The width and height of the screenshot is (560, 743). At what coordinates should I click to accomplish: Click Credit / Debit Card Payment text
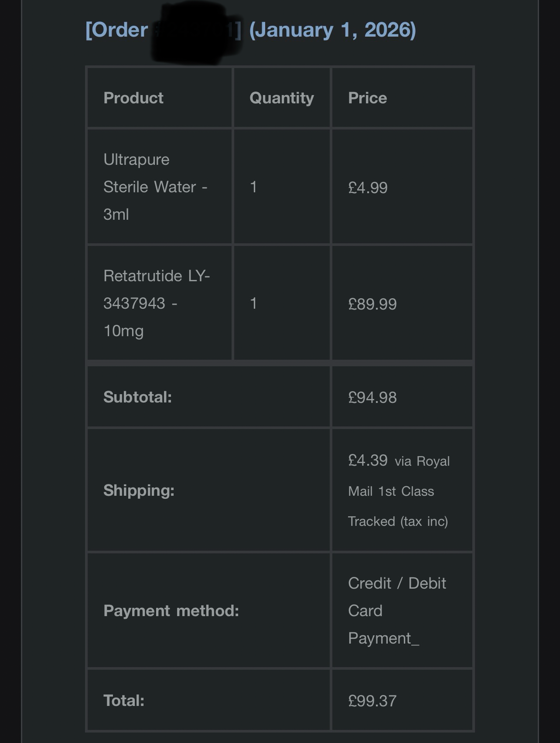pos(397,610)
